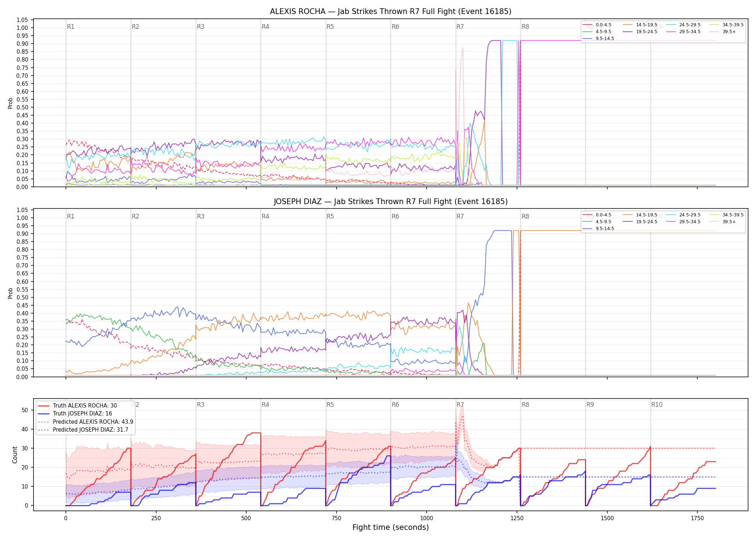
Task: Click the 750 tick label under the Count chart
Action: (337, 518)
